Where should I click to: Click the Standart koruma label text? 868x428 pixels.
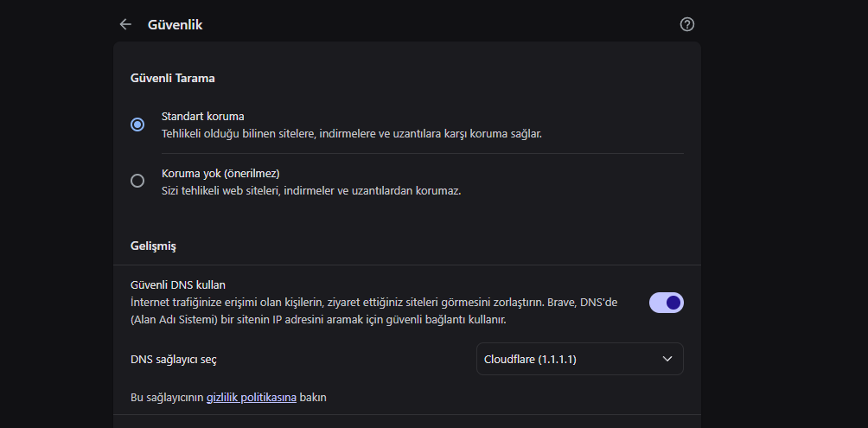[203, 116]
